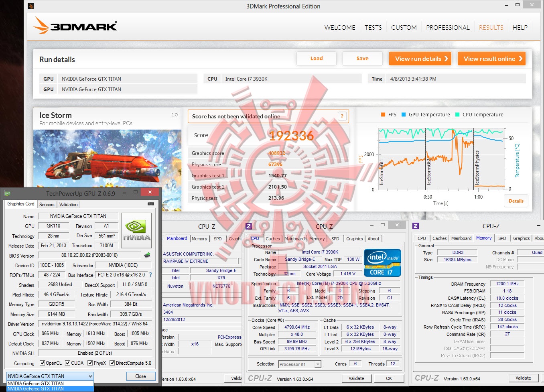Screen dimensions: 544x392
Task: Open the PROFESSIONAL tab in 3DMark
Action: tap(448, 28)
